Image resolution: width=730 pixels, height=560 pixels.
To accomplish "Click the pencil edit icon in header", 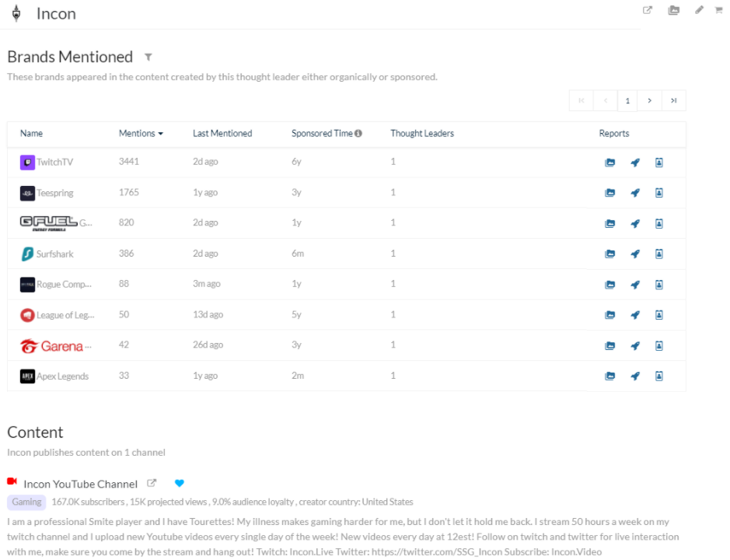I will [x=699, y=10].
